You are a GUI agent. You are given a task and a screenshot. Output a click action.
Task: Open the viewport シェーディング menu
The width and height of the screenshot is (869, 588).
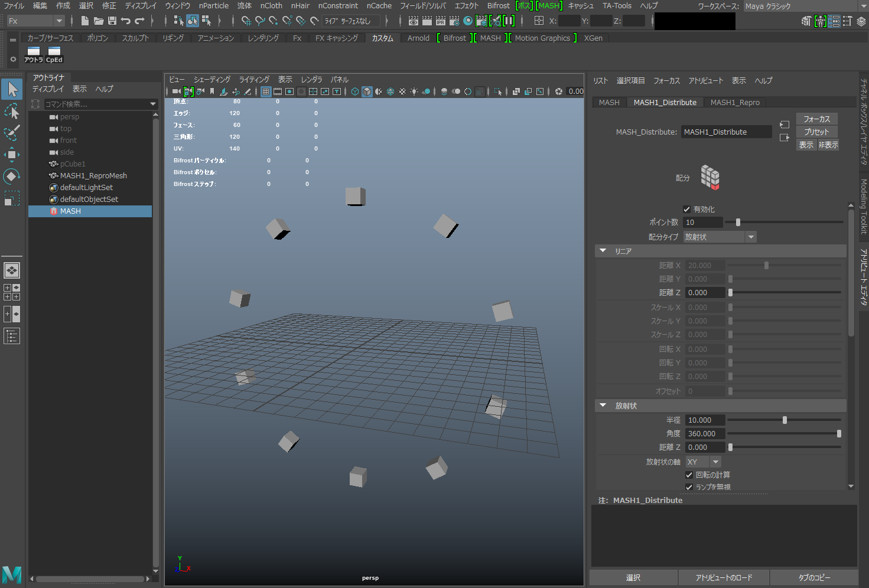click(x=212, y=79)
